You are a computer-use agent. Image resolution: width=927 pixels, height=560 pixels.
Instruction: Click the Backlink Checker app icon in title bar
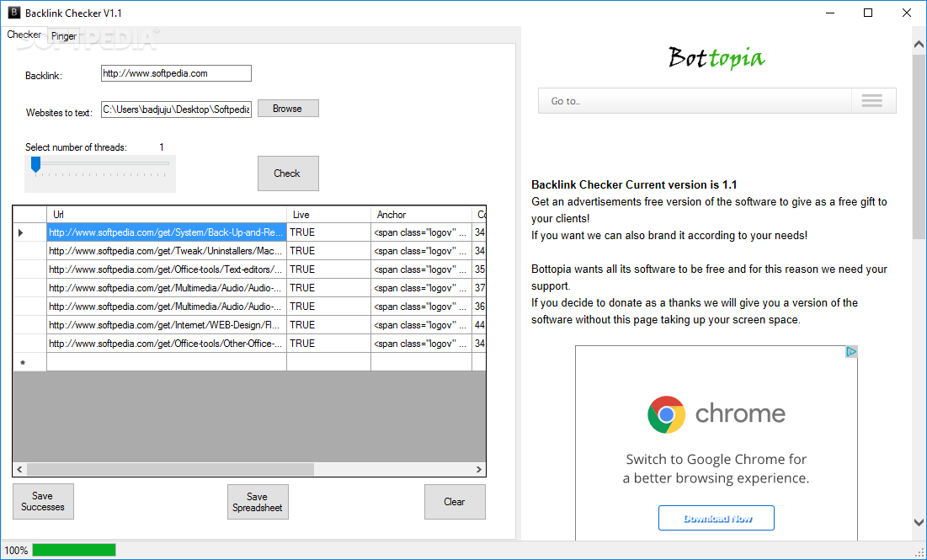pyautogui.click(x=13, y=13)
